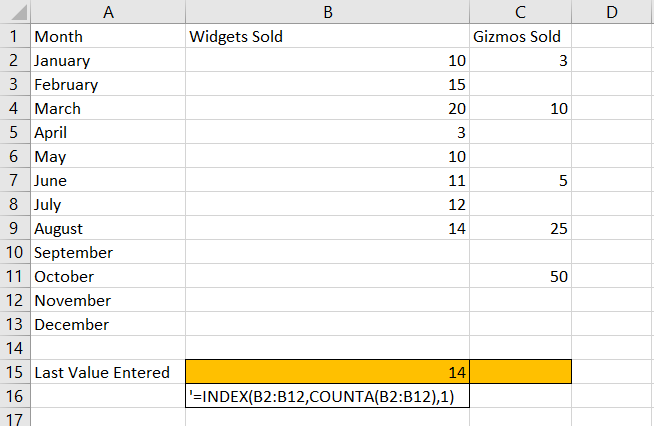654x426 pixels.
Task: Click the Widgets Sold header cell
Action: pos(327,36)
